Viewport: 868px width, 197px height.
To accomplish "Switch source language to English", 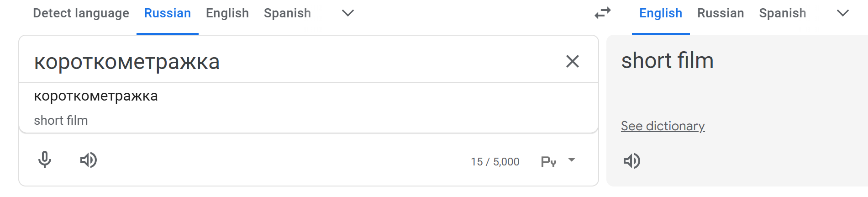I will tap(227, 13).
